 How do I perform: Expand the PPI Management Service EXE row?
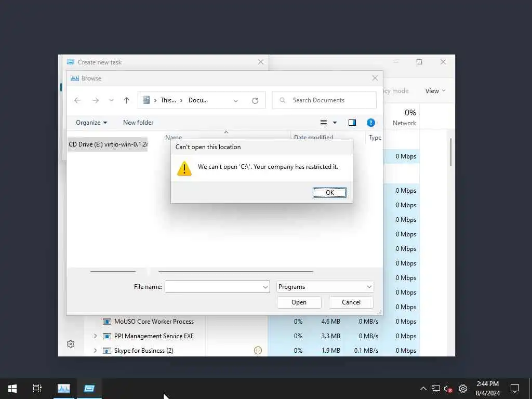[95, 336]
